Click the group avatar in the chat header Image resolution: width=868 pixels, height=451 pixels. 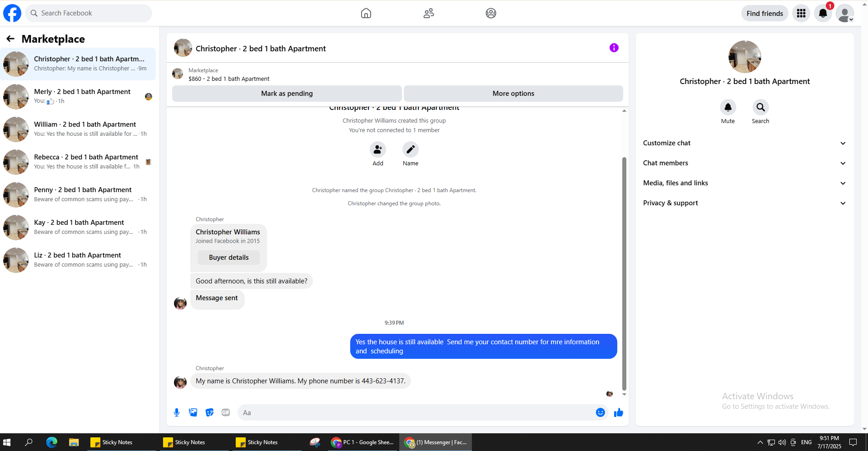click(x=183, y=48)
